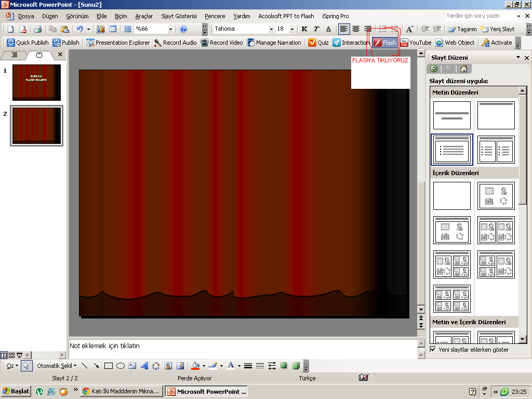
Task: Toggle Bold formatting
Action: click(x=304, y=29)
